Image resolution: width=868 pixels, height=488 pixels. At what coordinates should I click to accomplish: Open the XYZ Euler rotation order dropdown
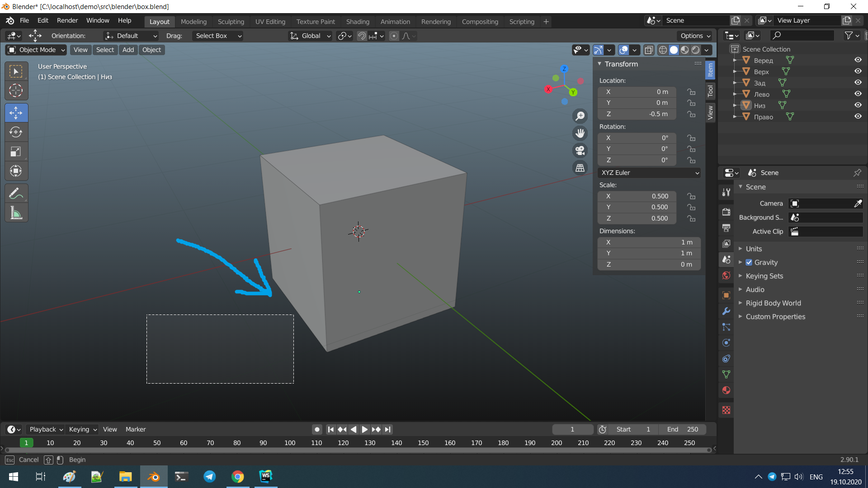click(649, 173)
